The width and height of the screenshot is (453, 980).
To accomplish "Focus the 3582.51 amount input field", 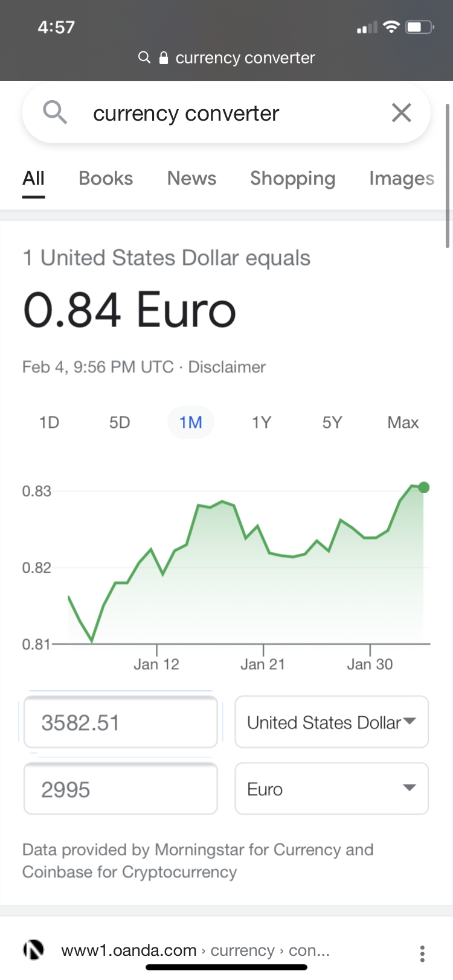I will click(121, 722).
